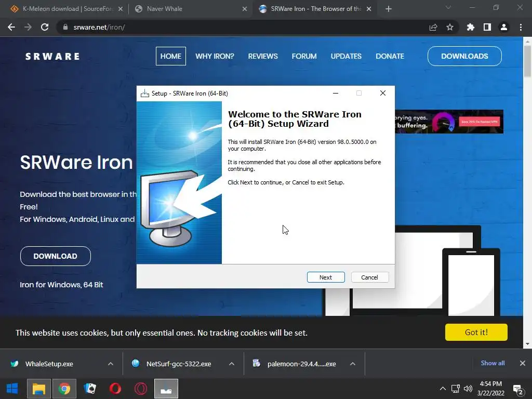Click the padlock site info icon
This screenshot has width=532, height=399.
[65, 27]
